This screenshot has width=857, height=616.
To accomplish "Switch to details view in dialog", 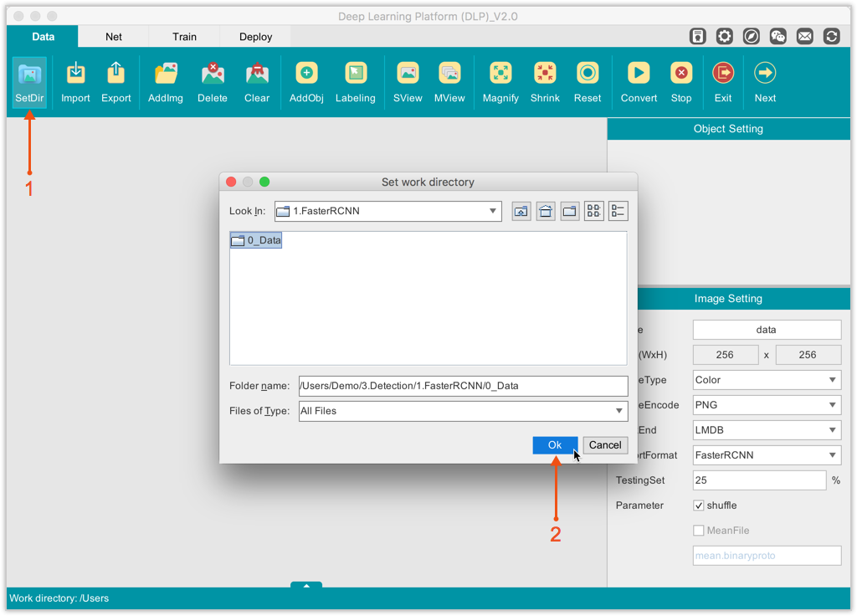I will click(x=618, y=211).
